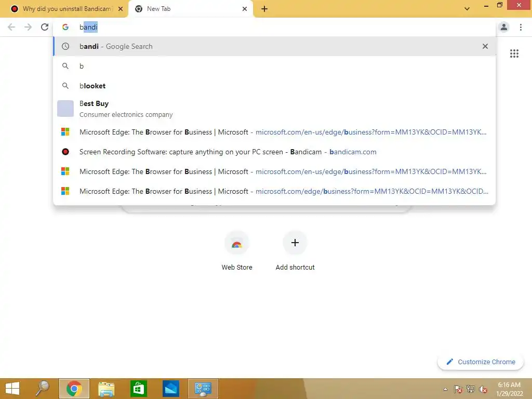Open the Google apps grid icon
Image resolution: width=532 pixels, height=399 pixels.
point(514,54)
